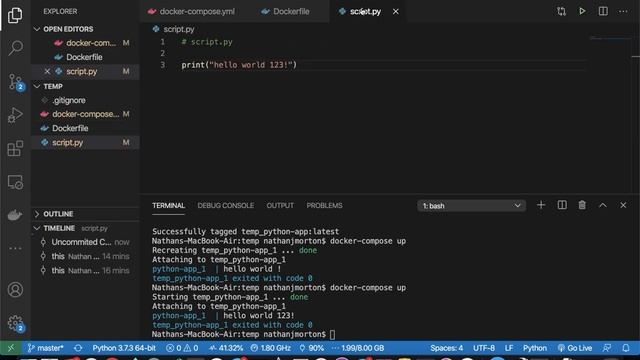Open Dockerfile in TEMP folder
Viewport: 640px width, 360px height.
[85, 128]
